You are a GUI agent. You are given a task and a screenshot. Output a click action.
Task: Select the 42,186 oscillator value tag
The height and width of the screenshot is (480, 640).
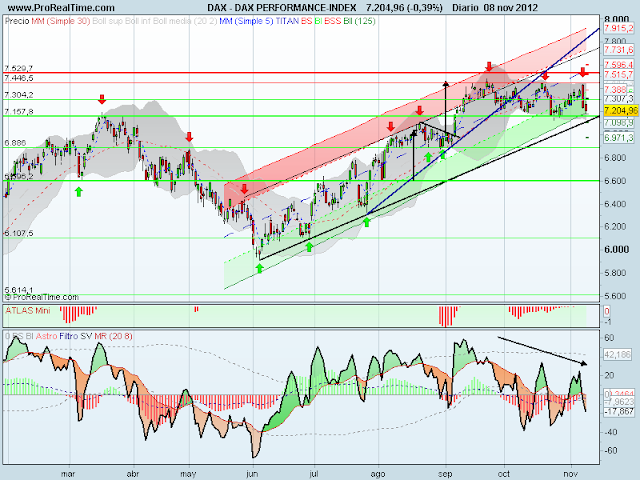pos(617,355)
